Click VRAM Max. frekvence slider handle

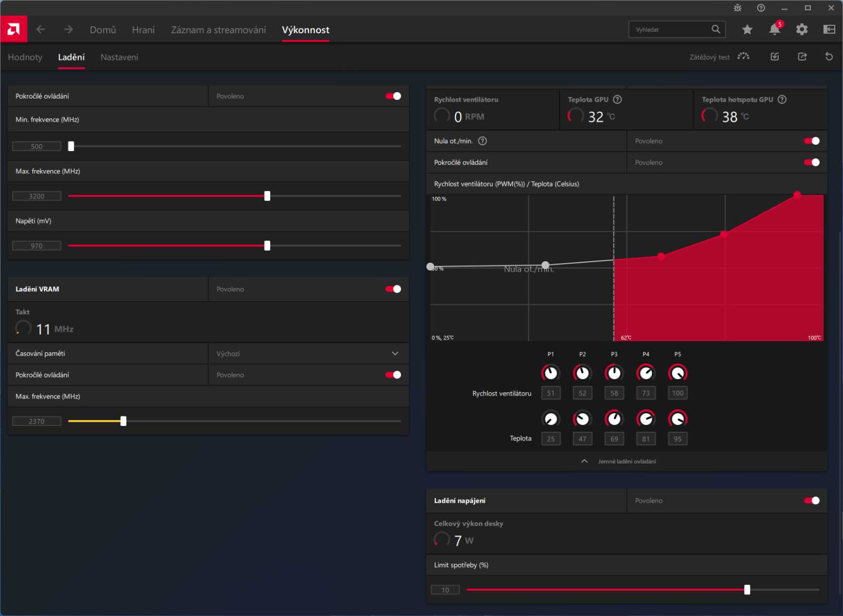123,421
